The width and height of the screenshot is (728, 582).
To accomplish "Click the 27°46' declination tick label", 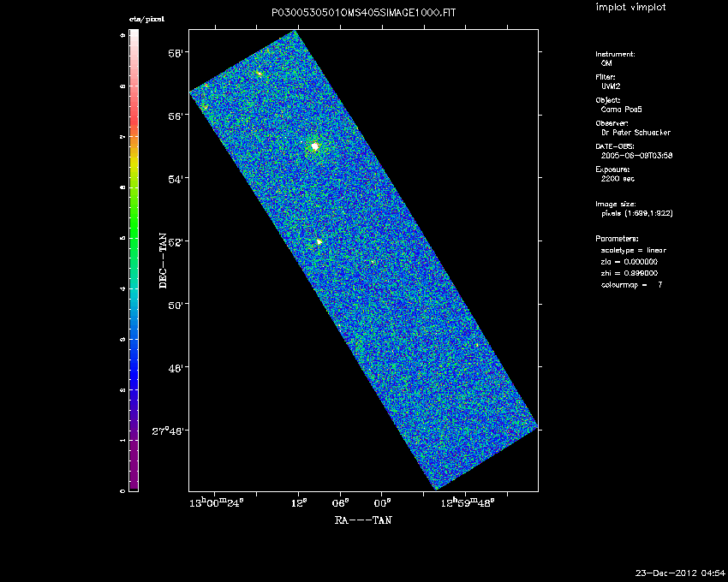I will (x=170, y=431).
